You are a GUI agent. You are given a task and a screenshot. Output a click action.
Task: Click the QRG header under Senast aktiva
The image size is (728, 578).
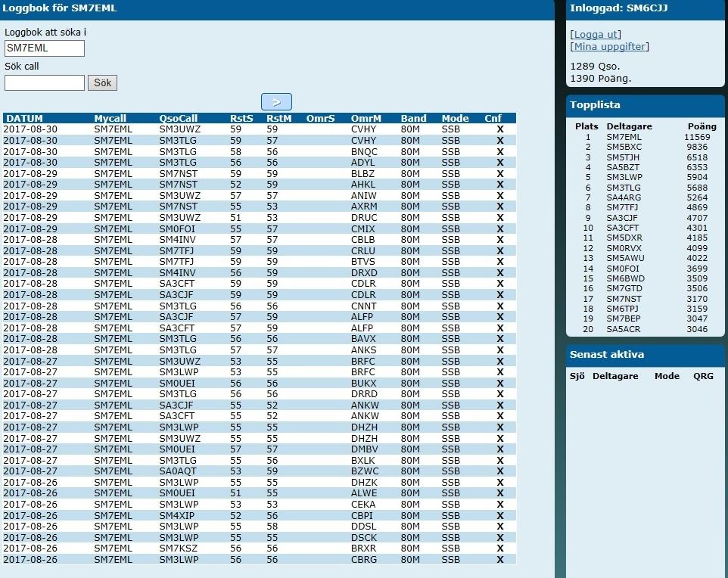[x=703, y=376]
